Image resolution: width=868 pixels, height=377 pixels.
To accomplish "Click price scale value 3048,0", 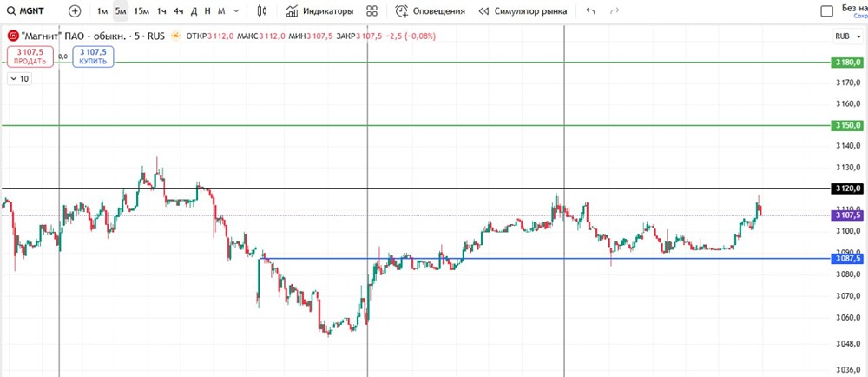I will coord(849,344).
